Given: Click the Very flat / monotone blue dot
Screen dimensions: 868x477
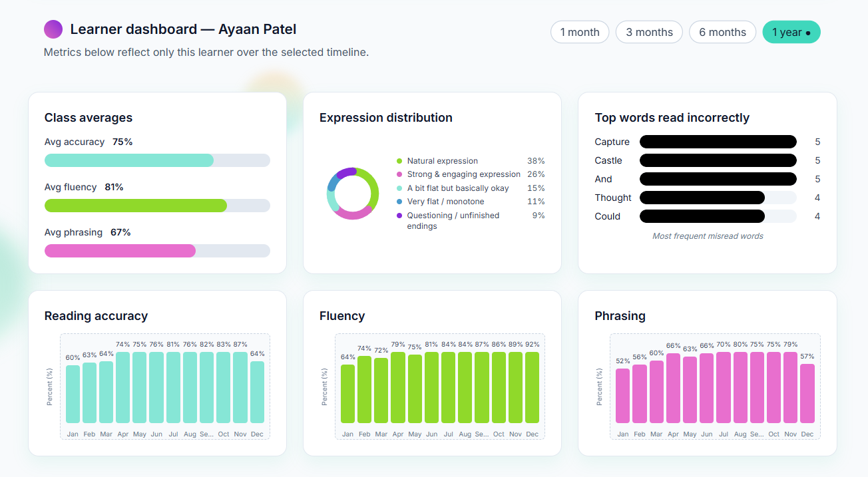Looking at the screenshot, I should point(399,201).
